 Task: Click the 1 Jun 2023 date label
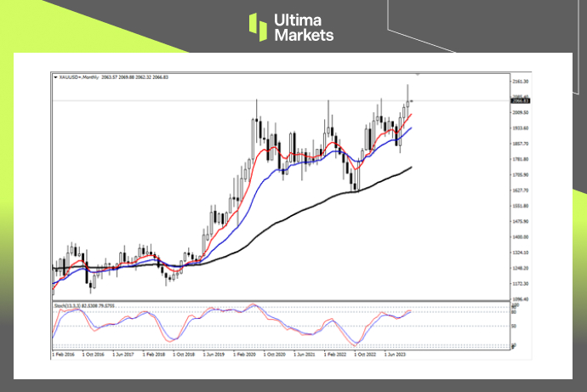[397, 353]
